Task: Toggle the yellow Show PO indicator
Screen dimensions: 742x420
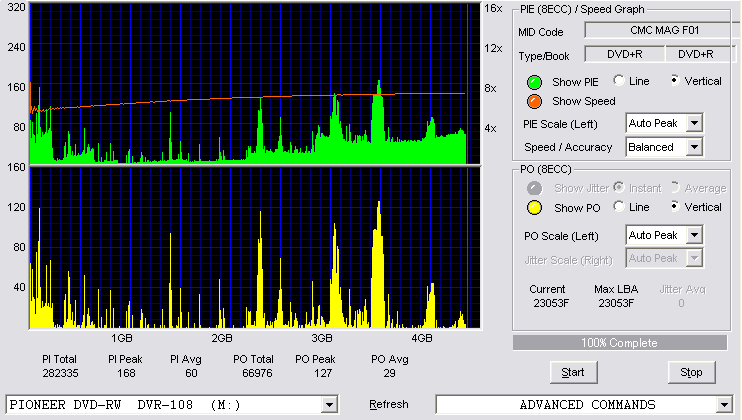Action: point(534,208)
